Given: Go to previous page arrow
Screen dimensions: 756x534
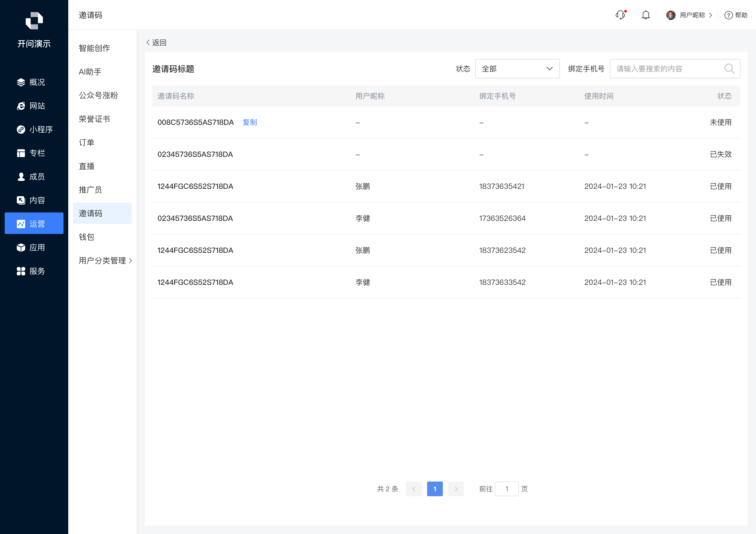Looking at the screenshot, I should pyautogui.click(x=414, y=489).
